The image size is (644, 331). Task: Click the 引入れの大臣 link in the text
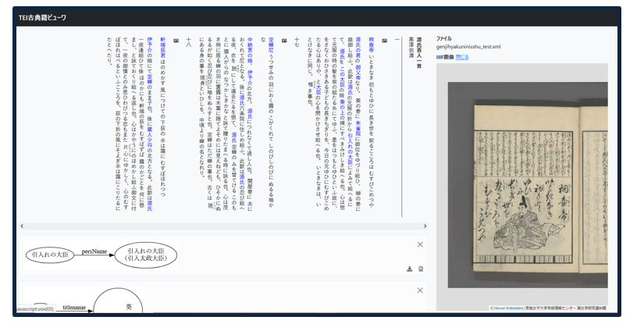350,148
